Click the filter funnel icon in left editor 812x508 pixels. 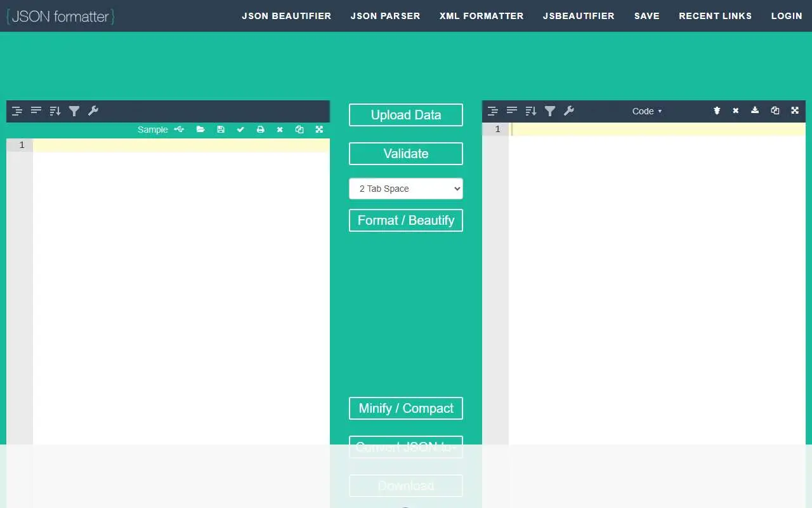[x=74, y=111]
